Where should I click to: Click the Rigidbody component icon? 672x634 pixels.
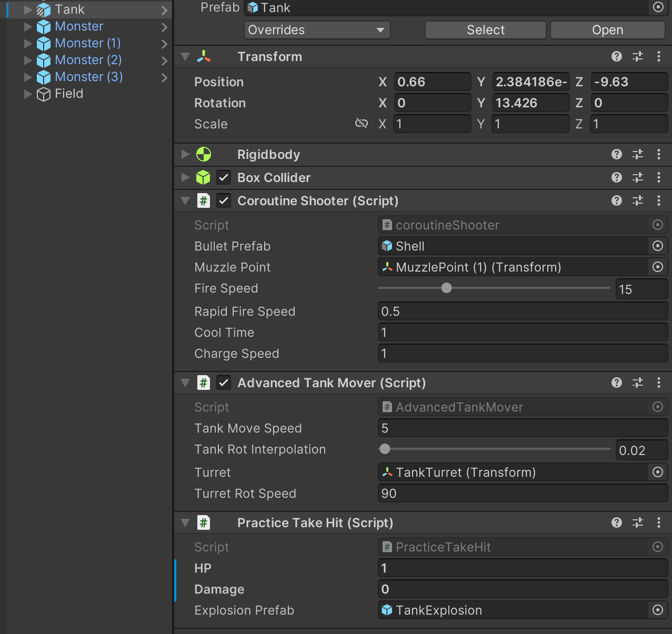click(203, 154)
